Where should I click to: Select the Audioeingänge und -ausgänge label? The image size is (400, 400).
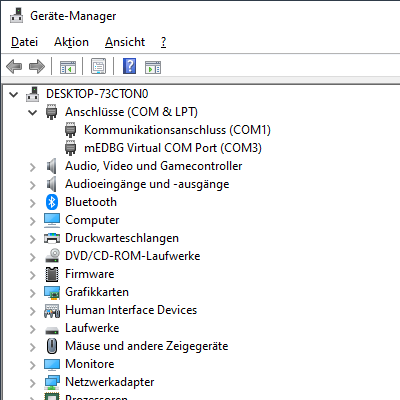point(147,184)
